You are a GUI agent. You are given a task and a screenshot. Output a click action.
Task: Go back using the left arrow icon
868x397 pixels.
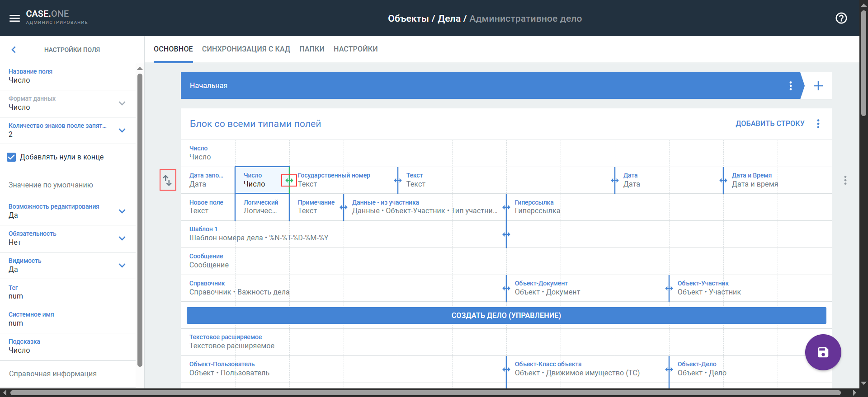tap(14, 50)
